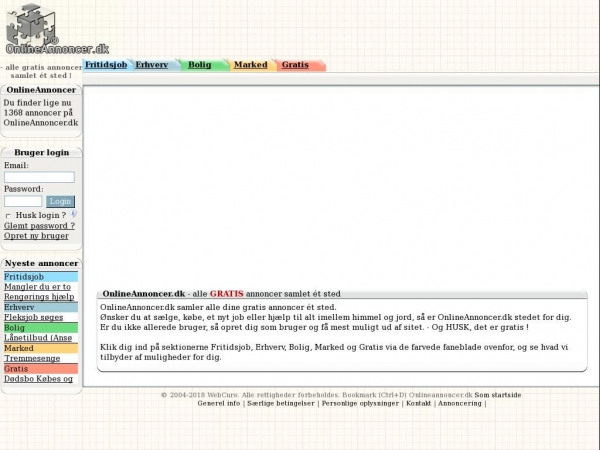600x450 pixels.
Task: Open the Glemt password link
Action: [39, 226]
